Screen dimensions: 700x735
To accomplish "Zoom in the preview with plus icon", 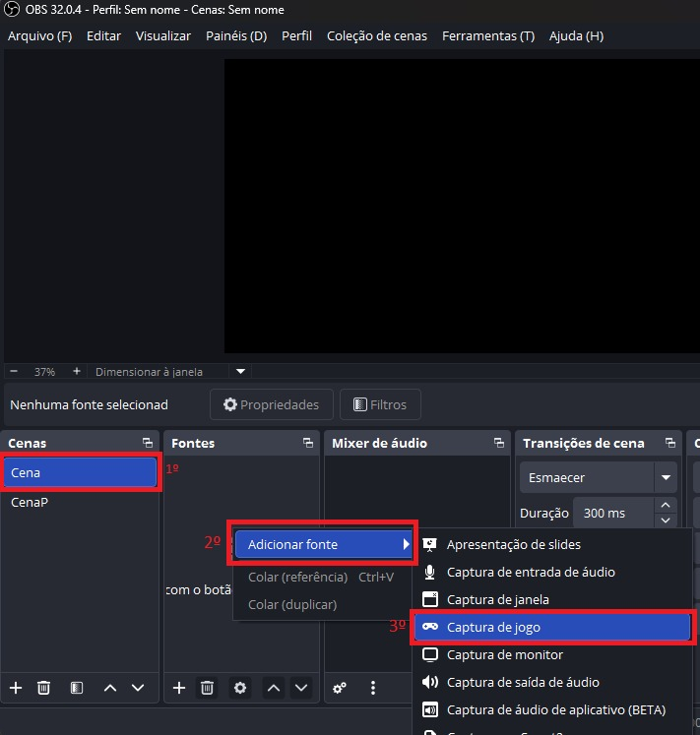I will pos(77,371).
